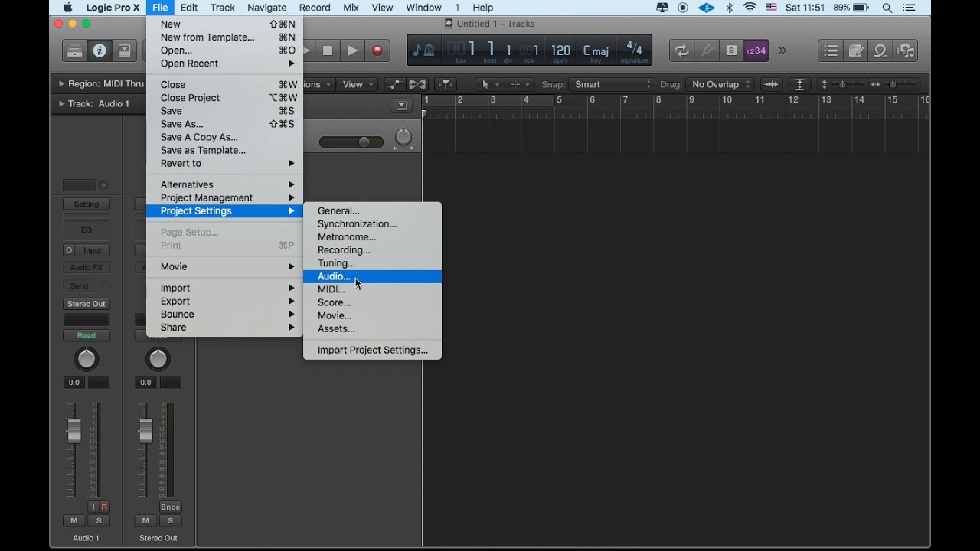Solo the Stereo Out channel strip
This screenshot has height=551, width=980.
tap(170, 521)
